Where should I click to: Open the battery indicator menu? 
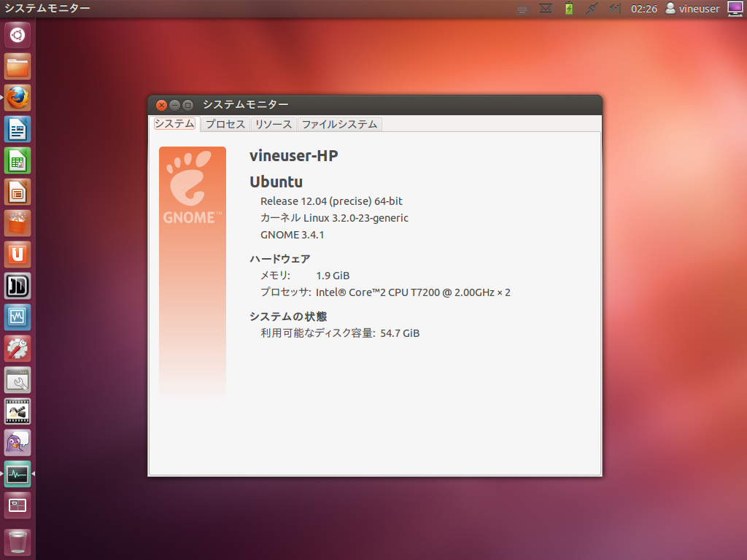[569, 9]
